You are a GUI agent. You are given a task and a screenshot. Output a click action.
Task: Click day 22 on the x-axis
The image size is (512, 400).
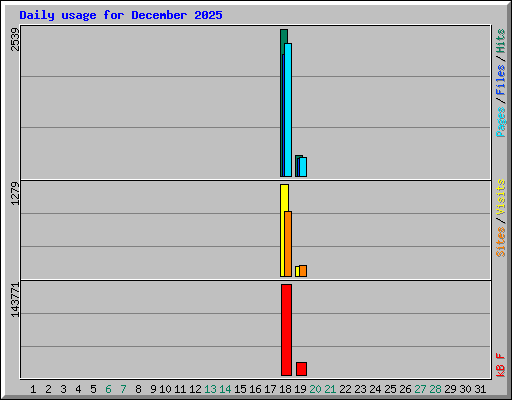click(345, 389)
